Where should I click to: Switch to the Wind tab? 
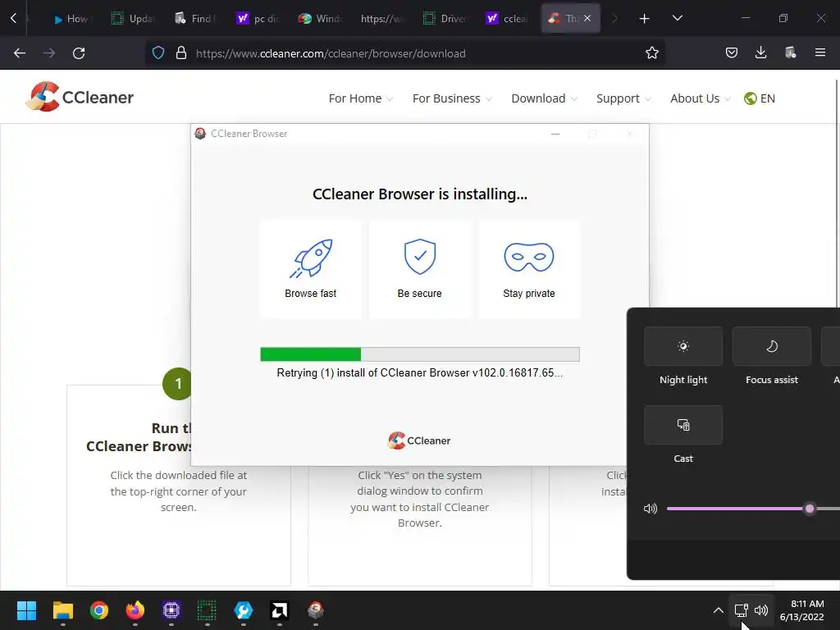[321, 19]
